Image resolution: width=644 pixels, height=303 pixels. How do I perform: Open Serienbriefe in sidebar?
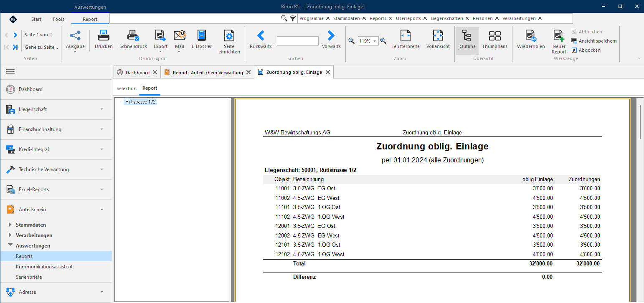click(x=29, y=277)
